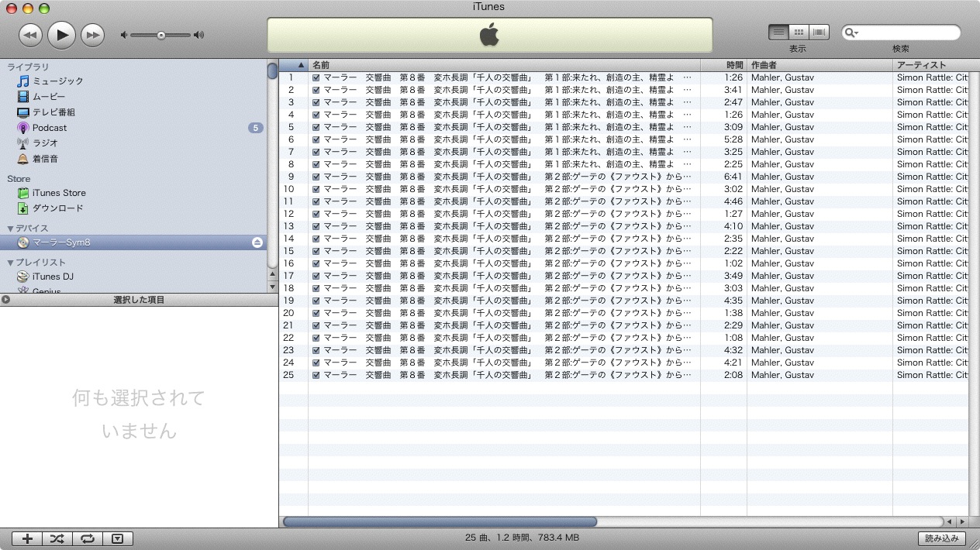
Task: Sort tracks by the 作曲者 column
Action: (x=820, y=65)
